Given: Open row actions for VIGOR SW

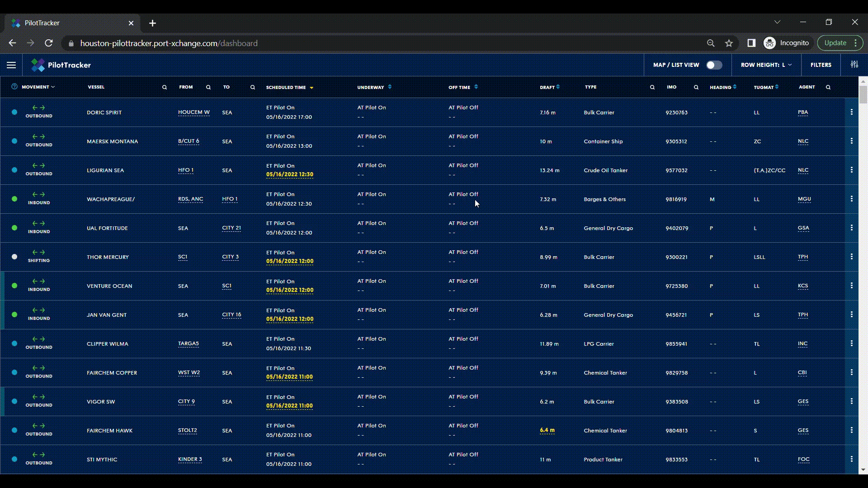Looking at the screenshot, I should pyautogui.click(x=852, y=401).
